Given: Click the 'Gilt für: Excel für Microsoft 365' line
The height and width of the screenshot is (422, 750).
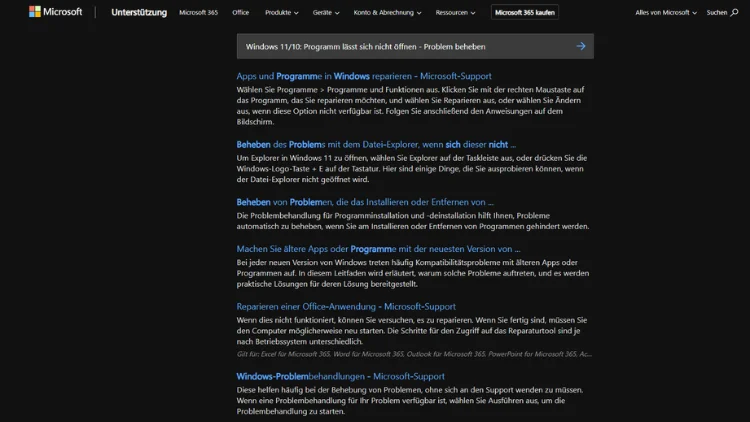Looking at the screenshot, I should [414, 354].
